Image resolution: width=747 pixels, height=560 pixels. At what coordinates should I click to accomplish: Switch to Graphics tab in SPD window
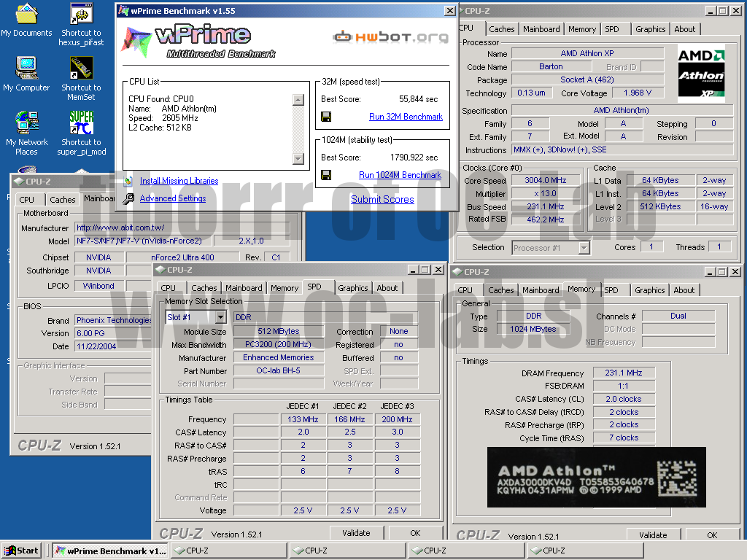click(x=353, y=288)
